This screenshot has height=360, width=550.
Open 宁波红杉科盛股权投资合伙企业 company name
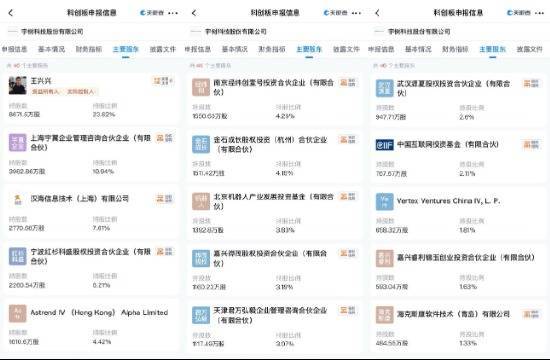(90, 256)
